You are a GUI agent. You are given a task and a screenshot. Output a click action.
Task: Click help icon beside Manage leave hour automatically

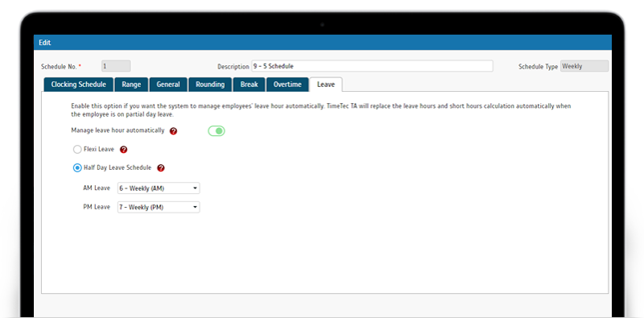pos(173,131)
